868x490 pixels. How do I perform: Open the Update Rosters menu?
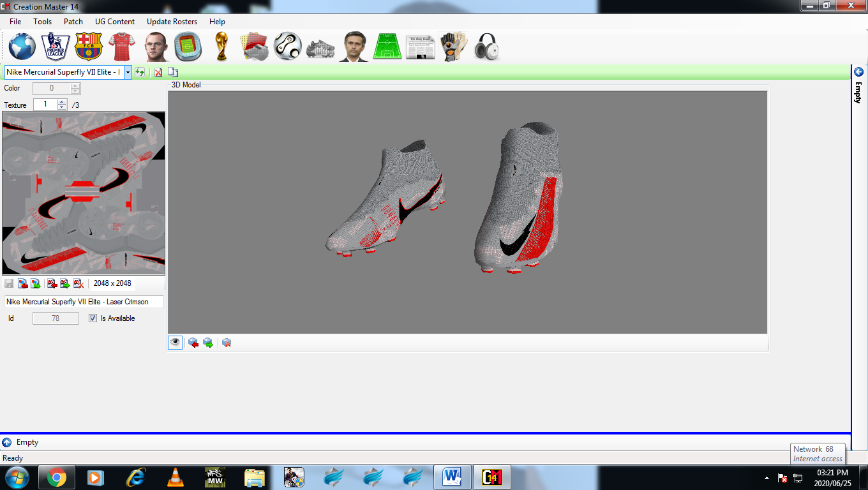tap(172, 21)
